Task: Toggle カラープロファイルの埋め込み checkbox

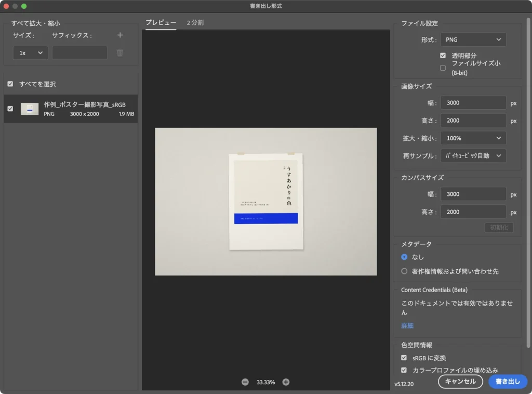Action: pos(404,370)
